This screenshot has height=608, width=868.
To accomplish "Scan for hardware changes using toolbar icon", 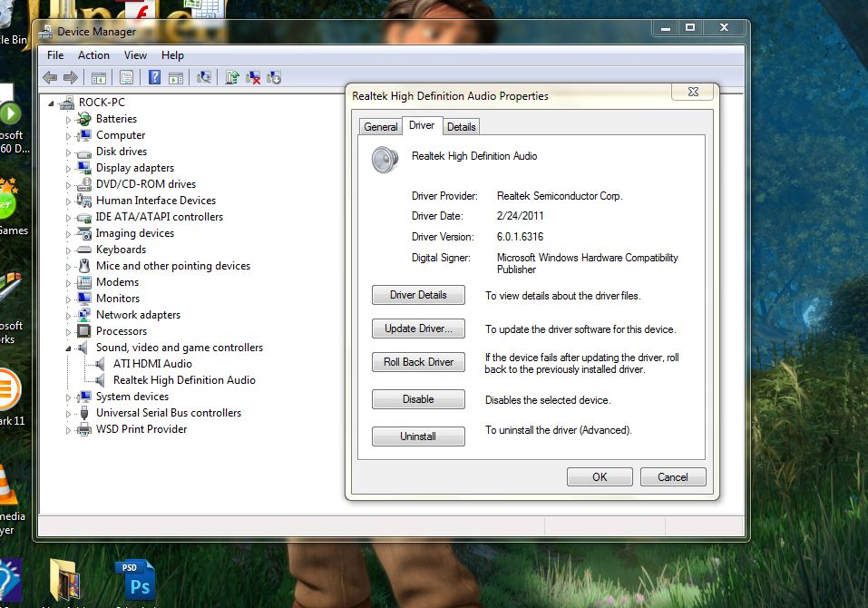I will coord(204,77).
